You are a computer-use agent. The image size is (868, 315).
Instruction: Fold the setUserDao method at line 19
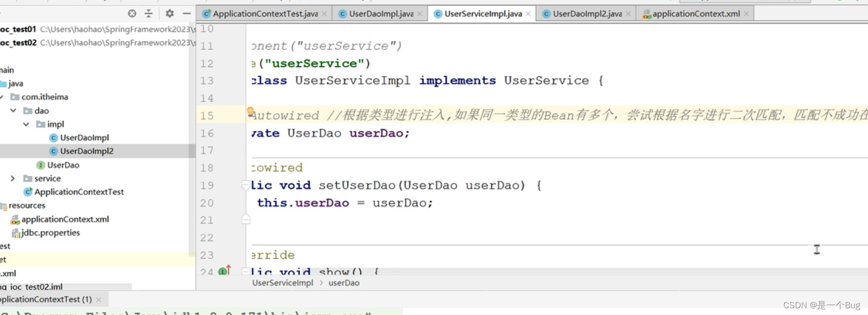246,185
